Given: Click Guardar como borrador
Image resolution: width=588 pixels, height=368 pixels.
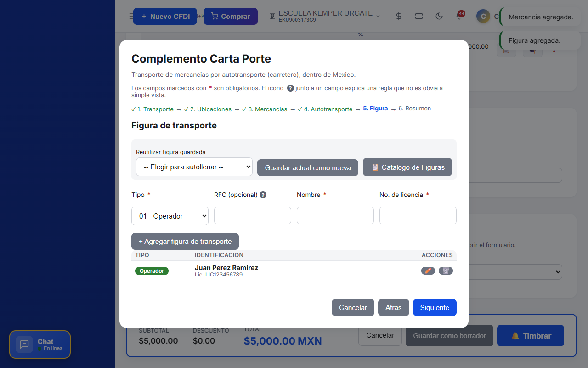Looking at the screenshot, I should click(449, 336).
